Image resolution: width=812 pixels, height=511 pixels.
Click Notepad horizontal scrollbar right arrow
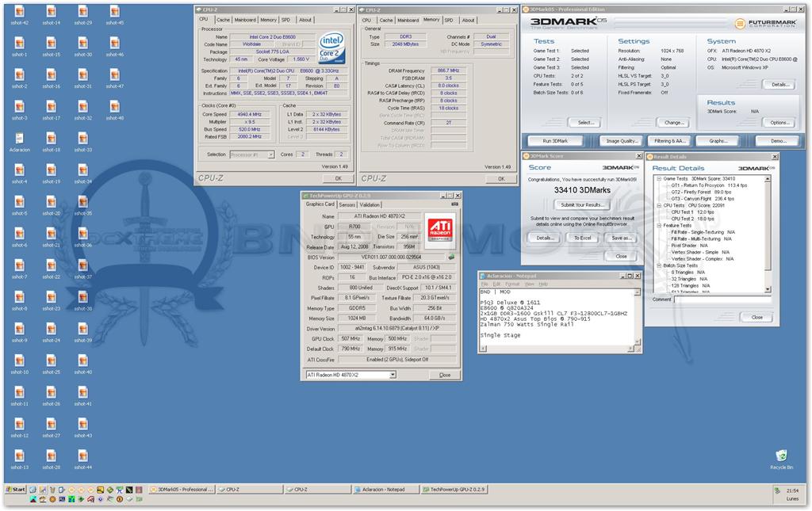[630, 349]
